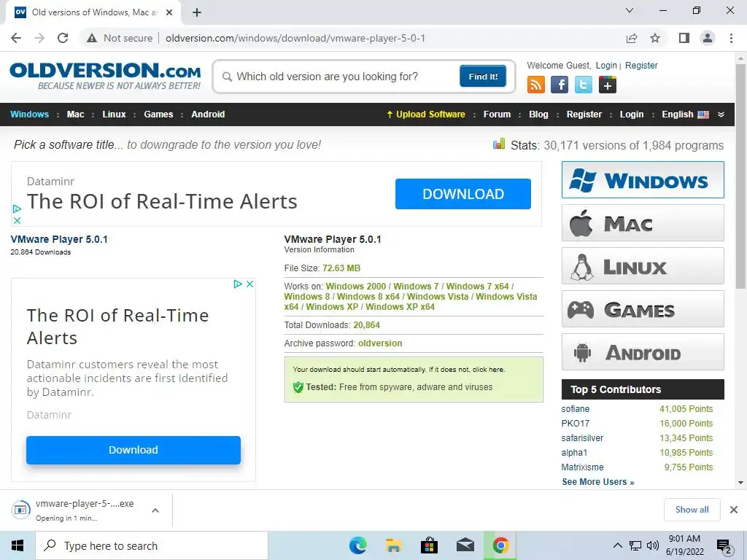Viewport: 747px width, 560px height.
Task: Toggle the Chrome side panel icon
Action: 684,38
